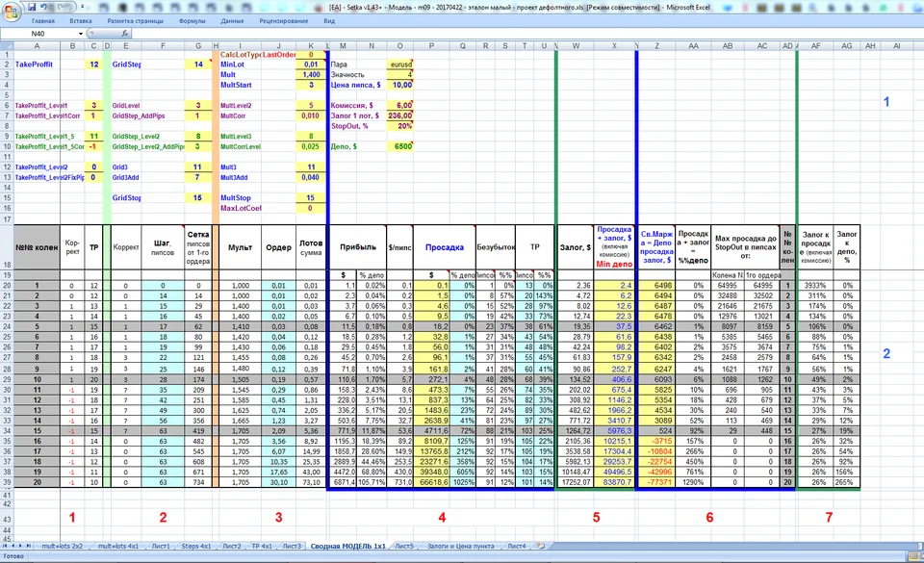Open the Вставка ribbon tab
The height and width of the screenshot is (563, 924).
click(81, 20)
